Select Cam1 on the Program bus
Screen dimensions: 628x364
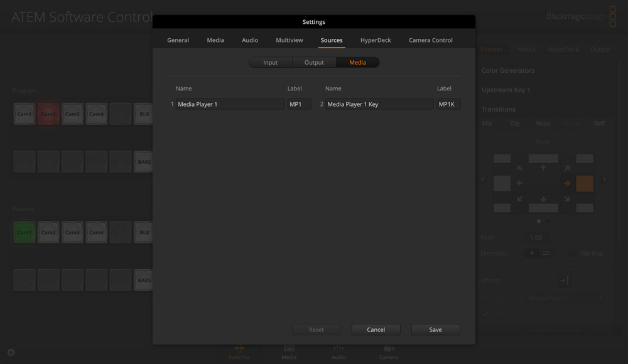pyautogui.click(x=24, y=114)
